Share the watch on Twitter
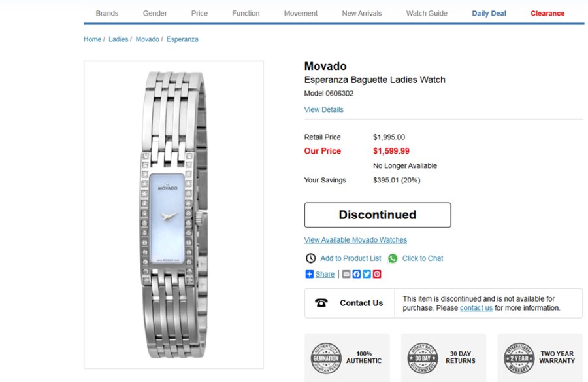This screenshot has height=382, width=588. (x=367, y=275)
